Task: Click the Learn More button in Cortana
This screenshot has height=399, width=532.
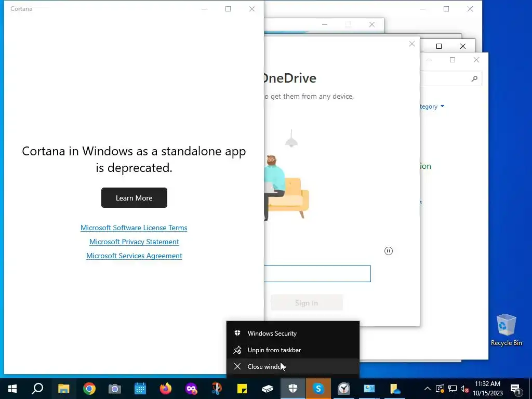Action: pos(134,198)
